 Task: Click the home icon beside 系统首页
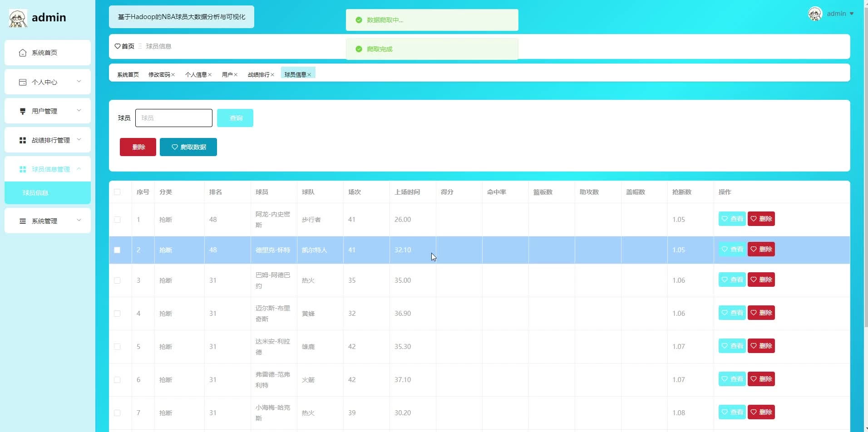23,53
